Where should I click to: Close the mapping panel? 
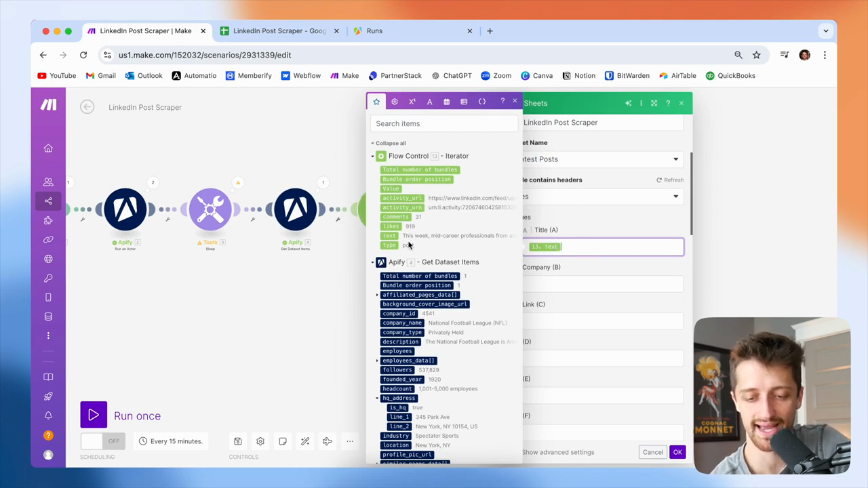[515, 102]
